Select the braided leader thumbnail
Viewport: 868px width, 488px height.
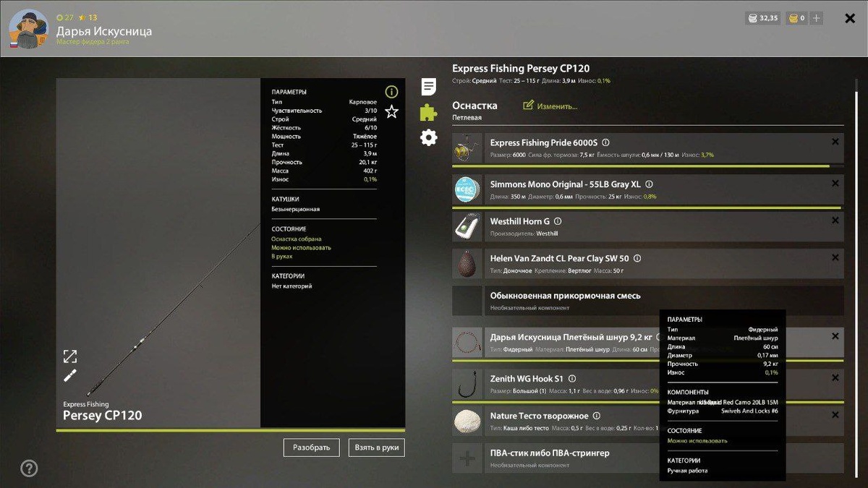click(467, 343)
